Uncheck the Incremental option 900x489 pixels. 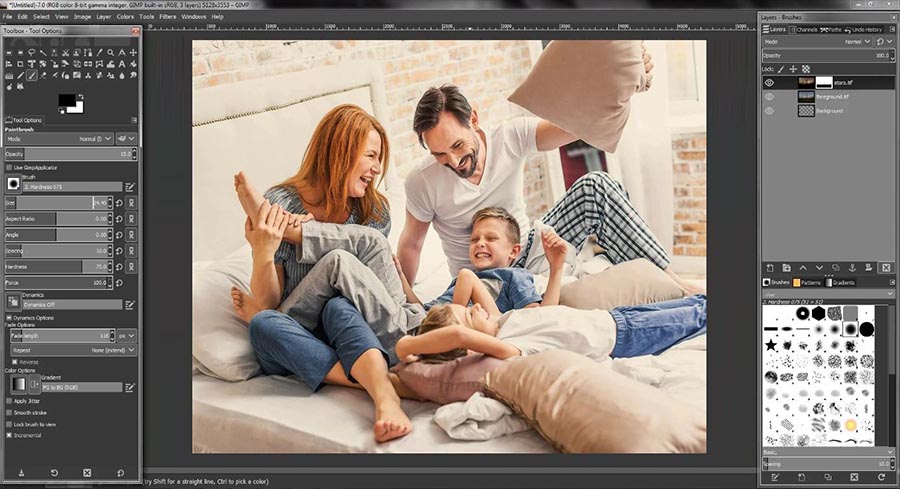tap(9, 436)
